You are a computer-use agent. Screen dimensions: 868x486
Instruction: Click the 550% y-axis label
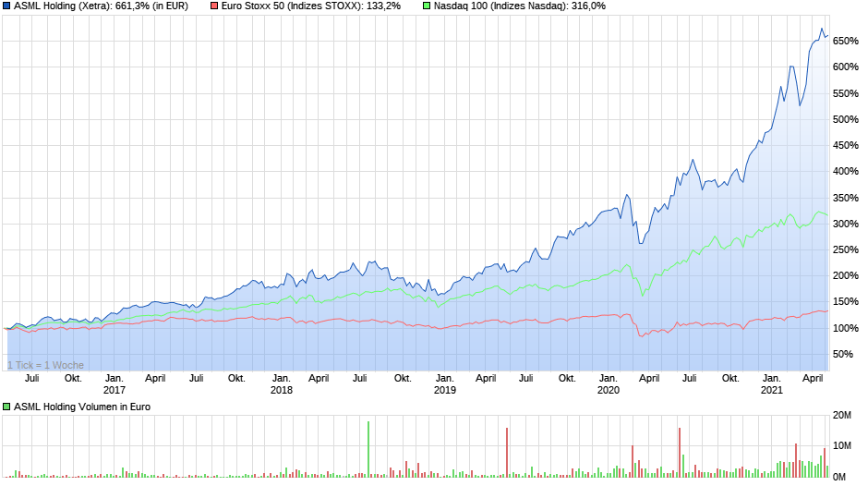tap(845, 93)
